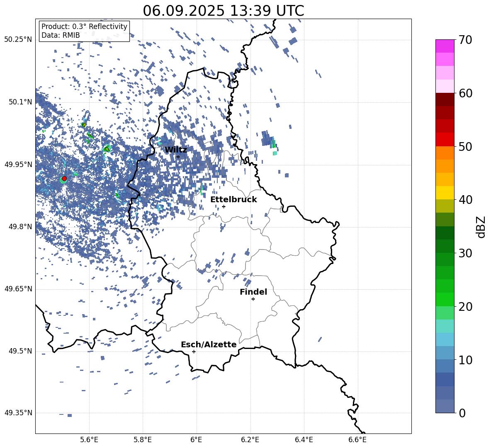Click the colorbar tick label 10
Screen dimensions: 491x448
point(465,360)
